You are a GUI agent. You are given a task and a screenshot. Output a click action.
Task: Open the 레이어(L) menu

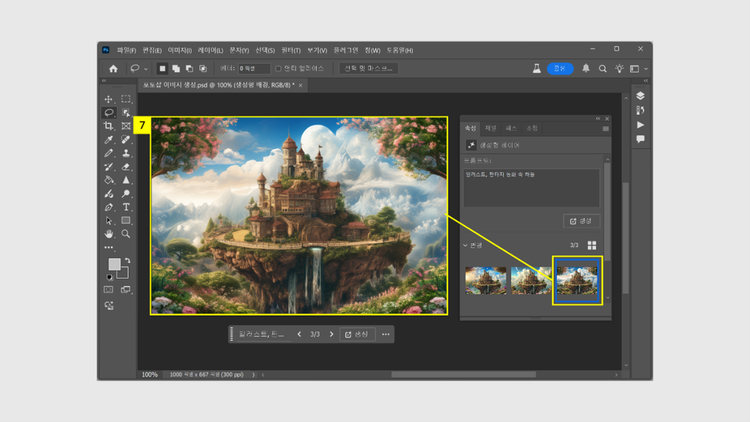pyautogui.click(x=211, y=50)
